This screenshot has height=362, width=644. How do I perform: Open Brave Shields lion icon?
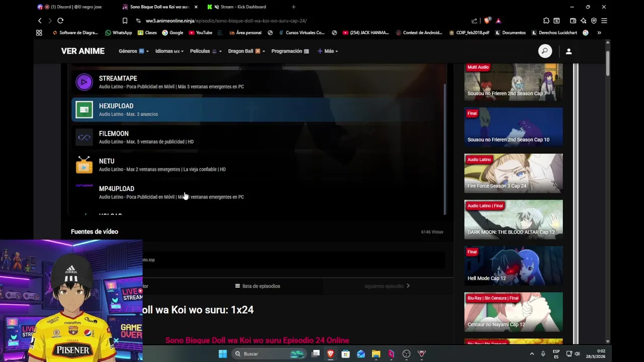[487, 21]
